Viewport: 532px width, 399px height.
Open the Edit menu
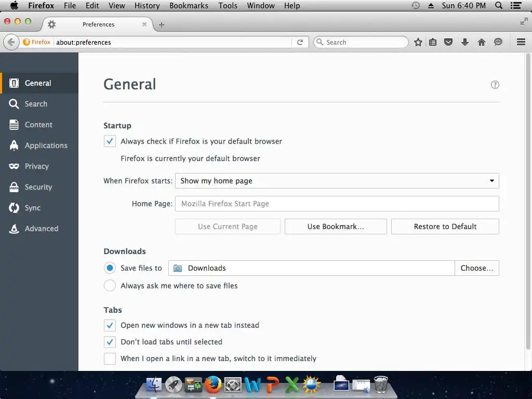(x=92, y=5)
